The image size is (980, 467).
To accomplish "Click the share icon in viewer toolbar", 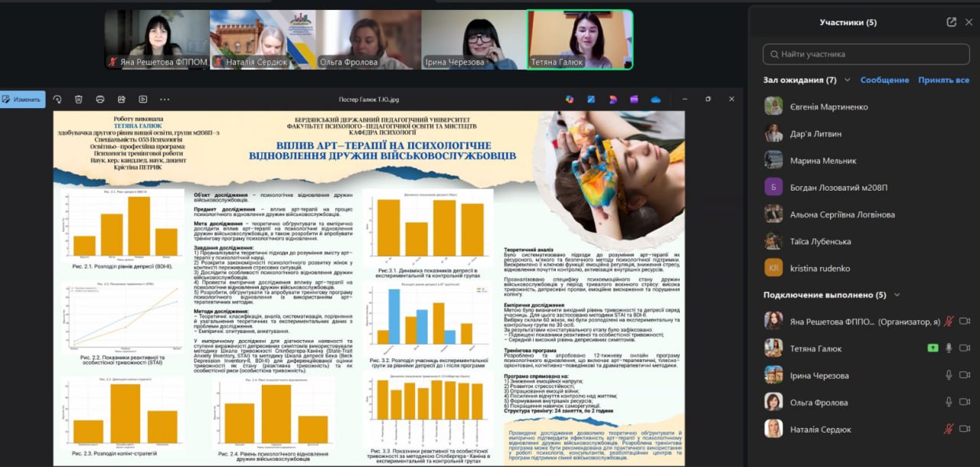I will tap(122, 100).
